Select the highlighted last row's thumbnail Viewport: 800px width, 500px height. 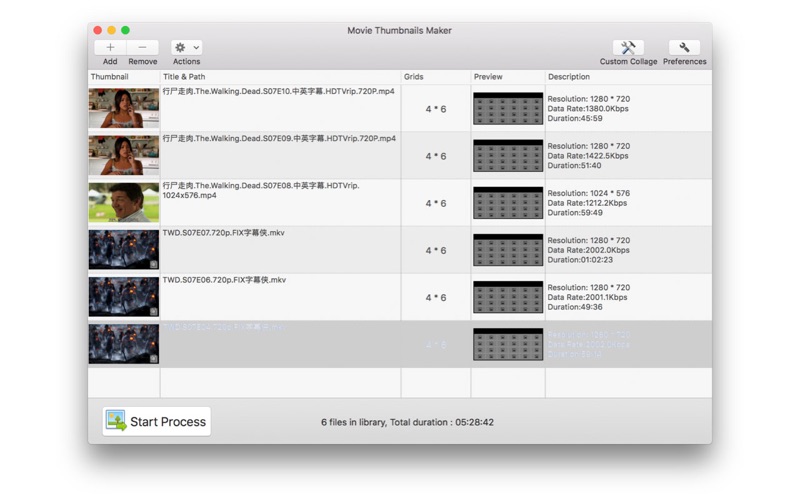pyautogui.click(x=124, y=343)
